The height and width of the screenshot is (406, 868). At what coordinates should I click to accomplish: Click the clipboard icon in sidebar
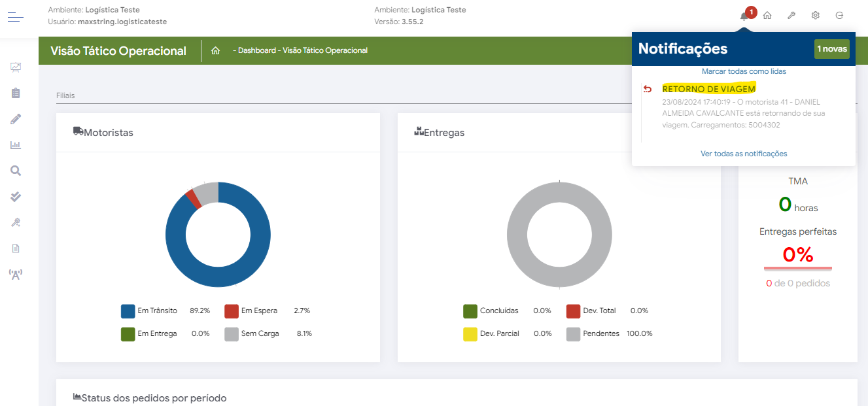[x=16, y=93]
